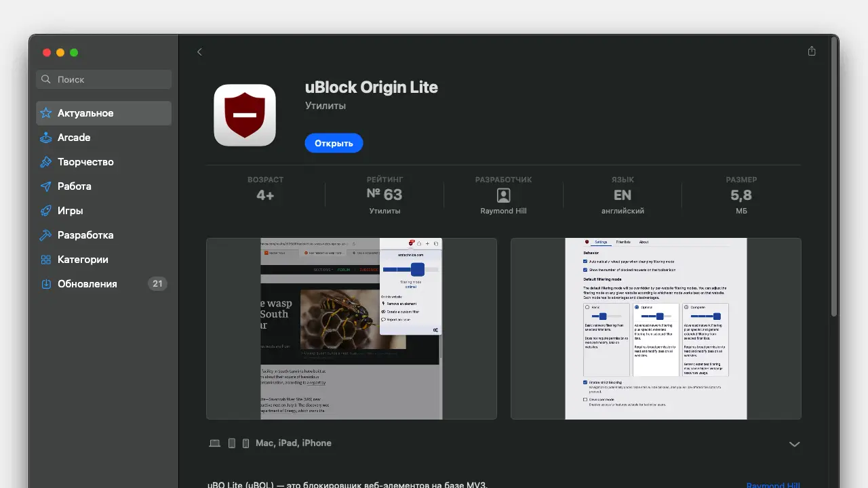This screenshot has width=868, height=488.
Task: Click the Открыть button
Action: (334, 143)
